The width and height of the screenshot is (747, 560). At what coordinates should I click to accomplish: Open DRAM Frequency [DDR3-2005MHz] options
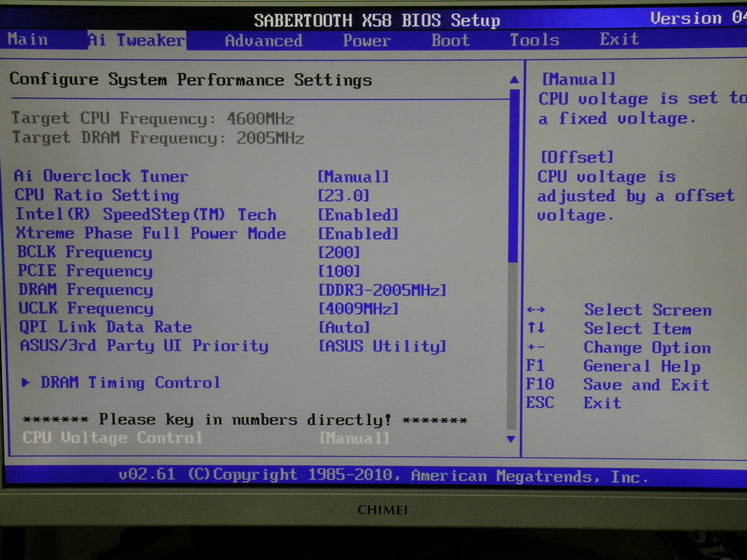[x=382, y=290]
